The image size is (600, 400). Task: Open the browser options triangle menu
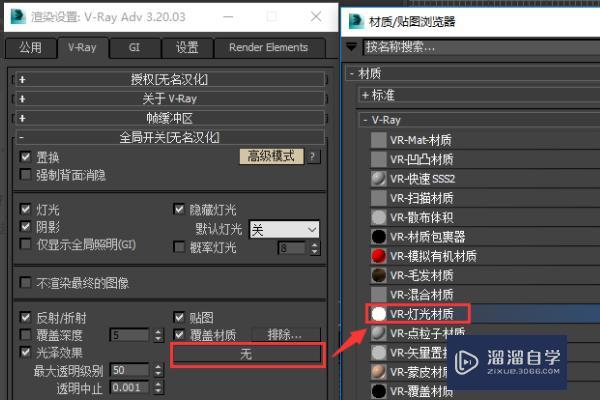(351, 47)
